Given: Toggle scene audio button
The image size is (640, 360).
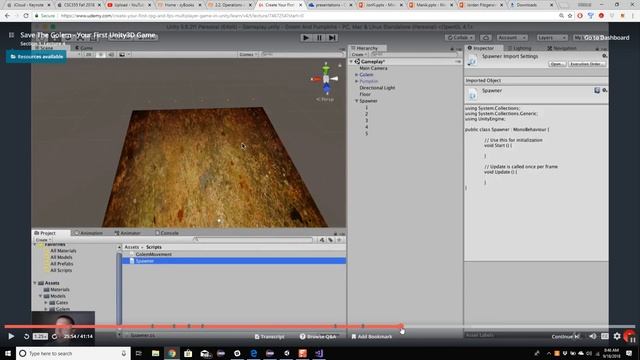Looking at the screenshot, I should coord(111,54).
